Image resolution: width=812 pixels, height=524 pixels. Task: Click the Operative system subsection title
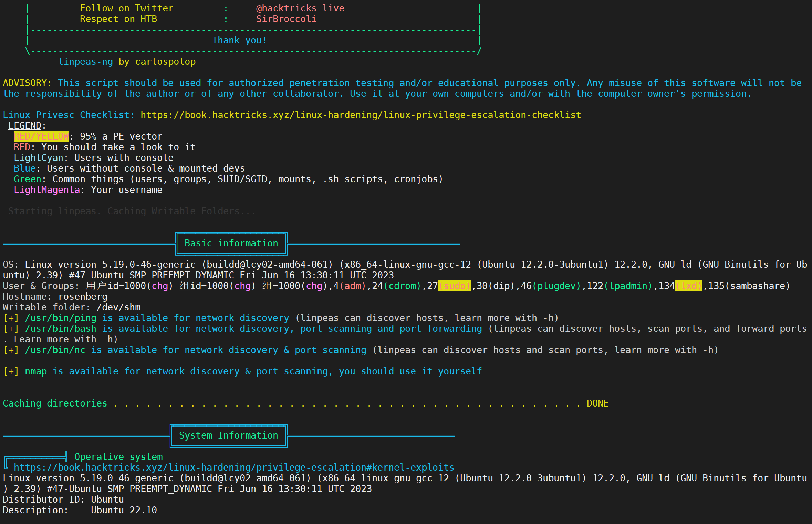[118, 457]
